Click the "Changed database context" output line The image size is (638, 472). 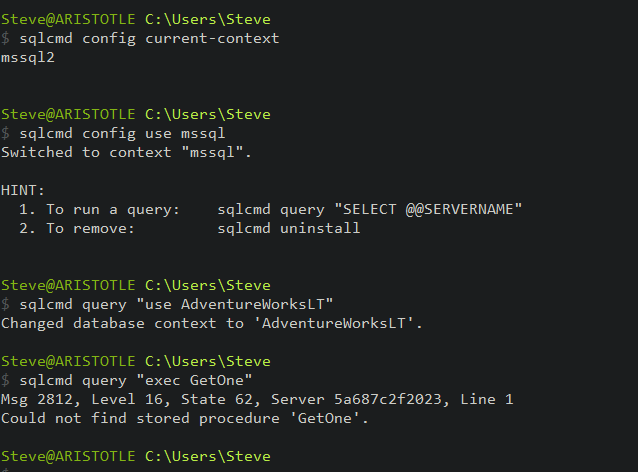coord(212,323)
